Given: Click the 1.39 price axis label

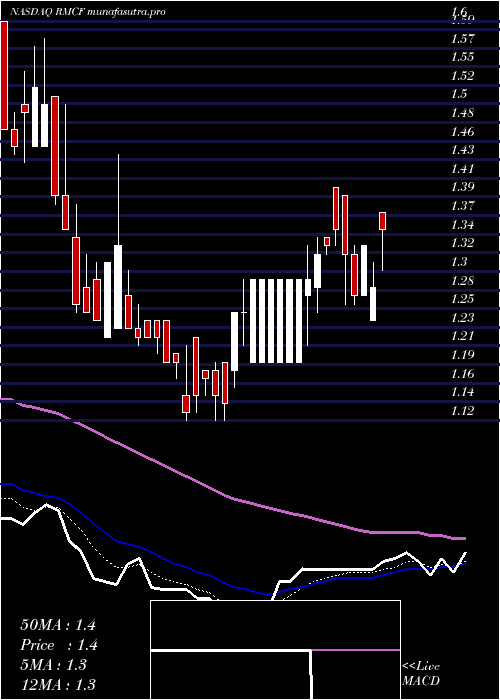Looking at the screenshot, I should (x=462, y=187).
